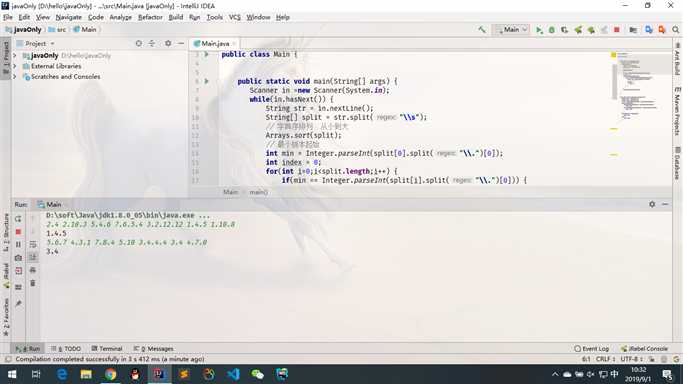Open the JRebel Console
683x384 pixels.
coord(644,349)
